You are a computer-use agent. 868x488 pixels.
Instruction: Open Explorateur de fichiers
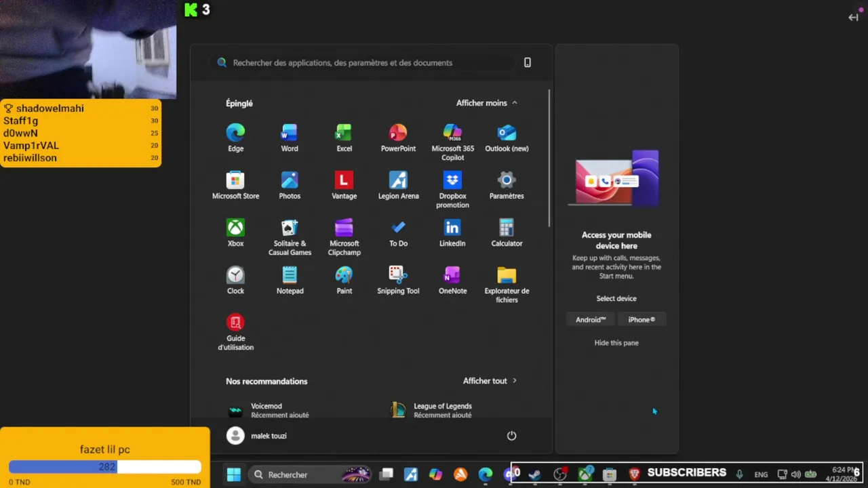pyautogui.click(x=507, y=285)
